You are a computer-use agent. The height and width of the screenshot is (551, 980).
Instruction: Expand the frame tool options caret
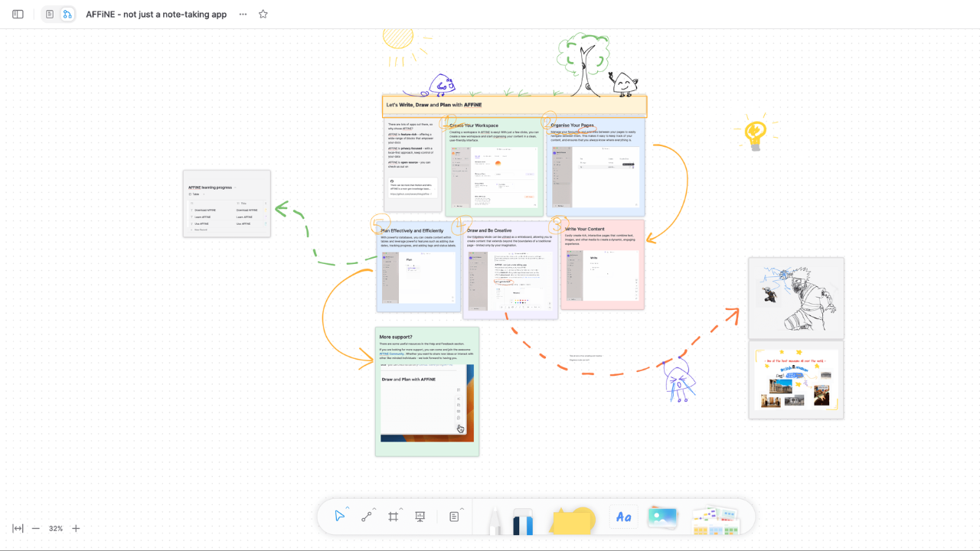401,510
